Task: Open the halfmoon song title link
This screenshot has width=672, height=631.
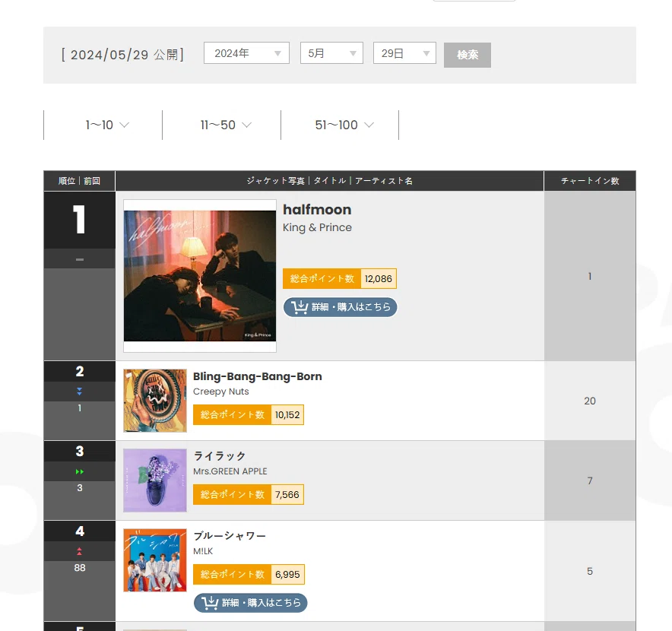Action: pyautogui.click(x=317, y=210)
